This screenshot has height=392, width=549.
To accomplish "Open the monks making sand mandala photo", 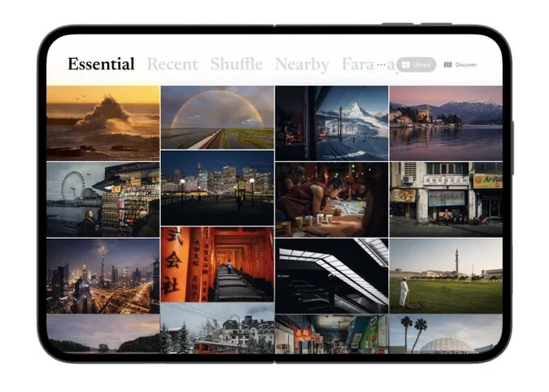I will tap(332, 199).
